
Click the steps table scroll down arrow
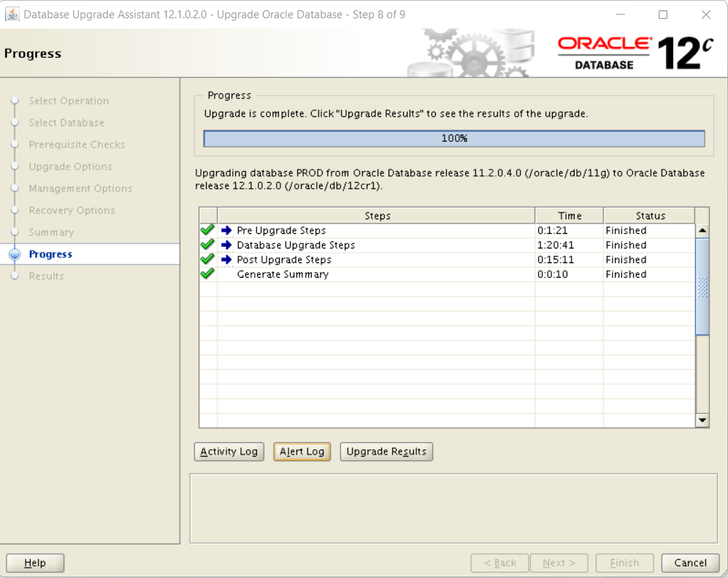coord(702,420)
